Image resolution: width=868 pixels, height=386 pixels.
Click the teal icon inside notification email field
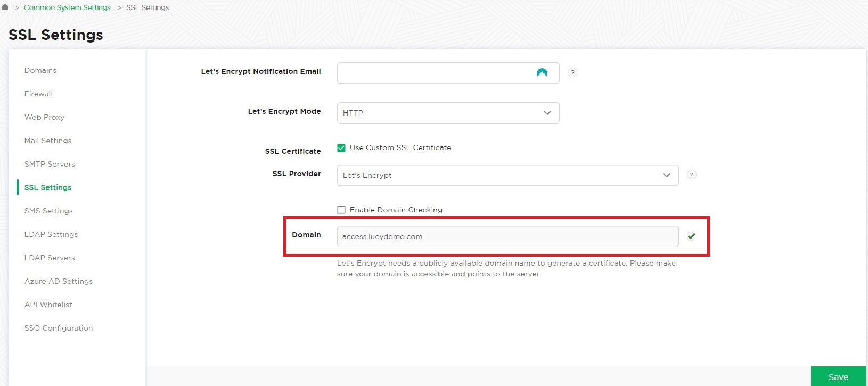pos(542,73)
